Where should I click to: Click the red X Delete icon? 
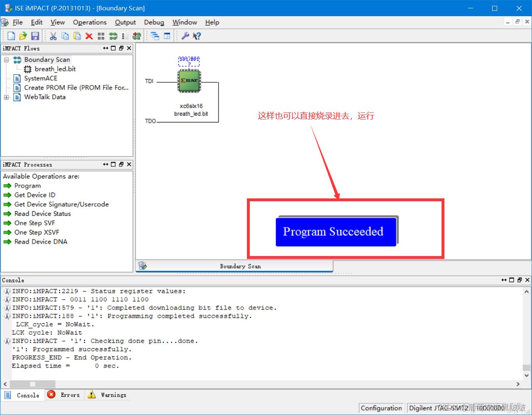[89, 36]
